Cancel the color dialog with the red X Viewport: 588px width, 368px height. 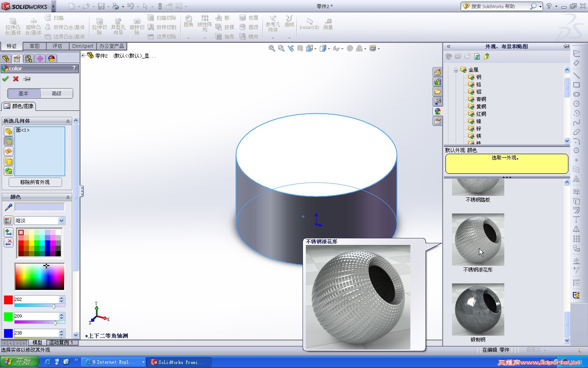(16, 79)
